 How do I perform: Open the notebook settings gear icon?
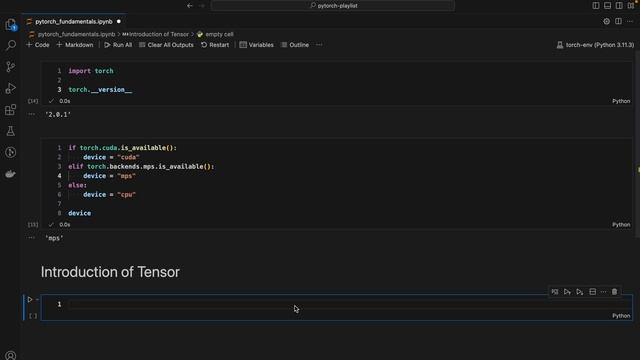click(x=607, y=21)
